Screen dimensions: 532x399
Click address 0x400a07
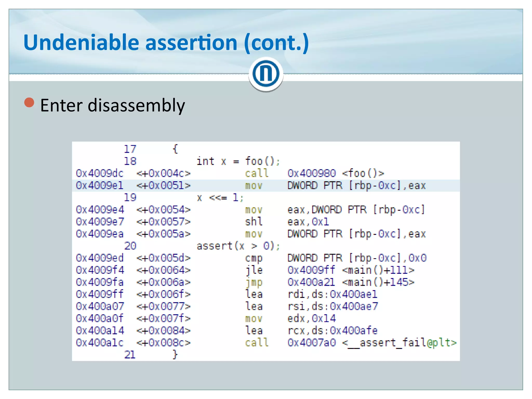click(x=100, y=306)
